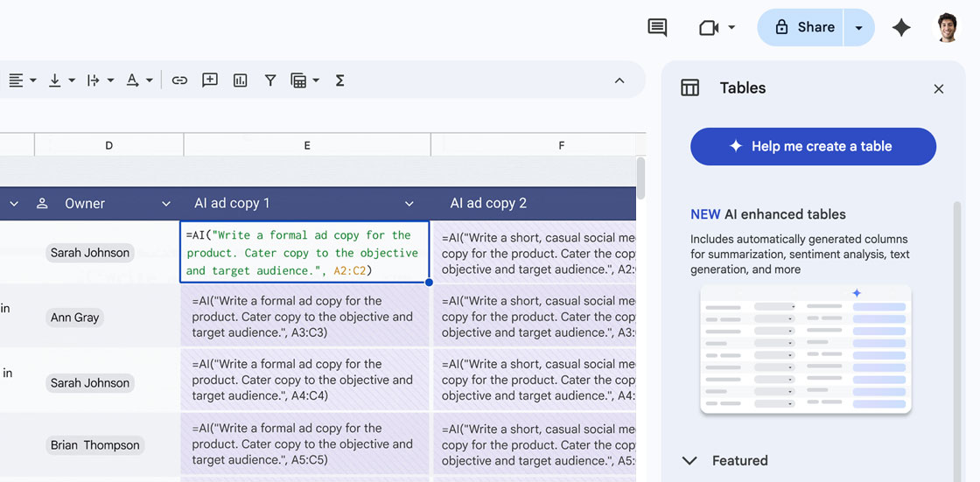
Task: Open comment history icon in header
Action: point(657,28)
